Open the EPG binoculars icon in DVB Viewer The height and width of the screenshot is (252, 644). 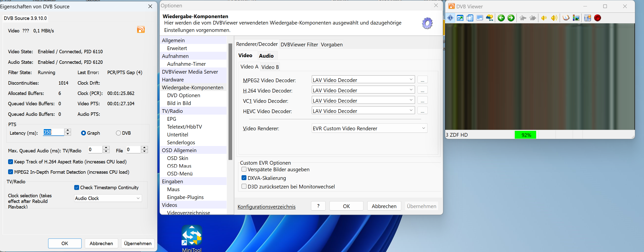click(x=489, y=18)
